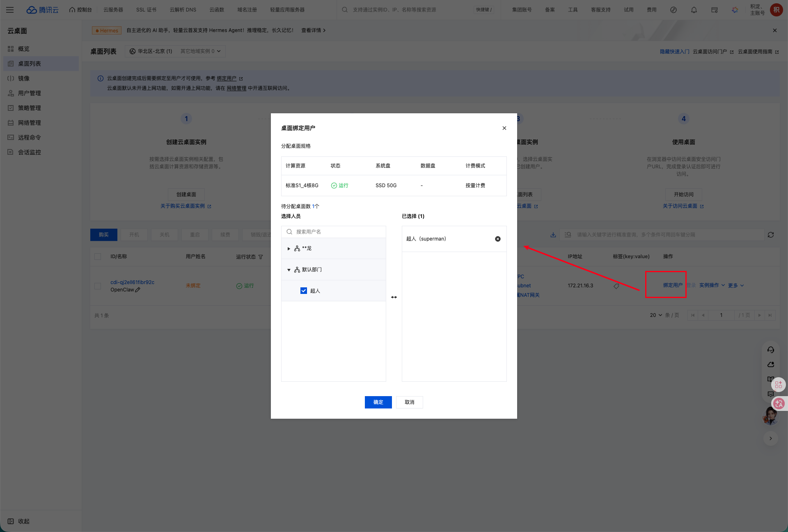The width and height of the screenshot is (788, 532).
Task: Click the transfer arrows between user lists
Action: pos(394,297)
